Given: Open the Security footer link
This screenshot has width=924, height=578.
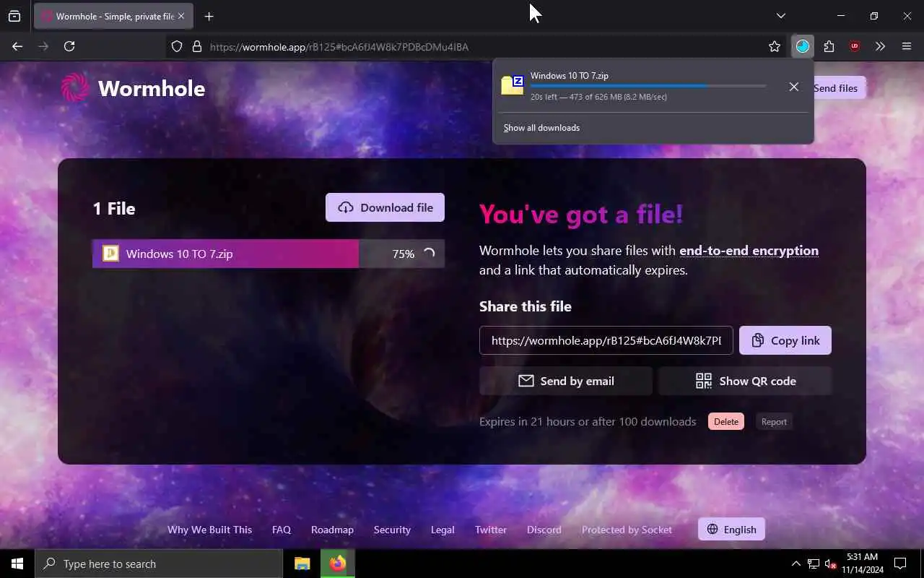Looking at the screenshot, I should pyautogui.click(x=392, y=530).
